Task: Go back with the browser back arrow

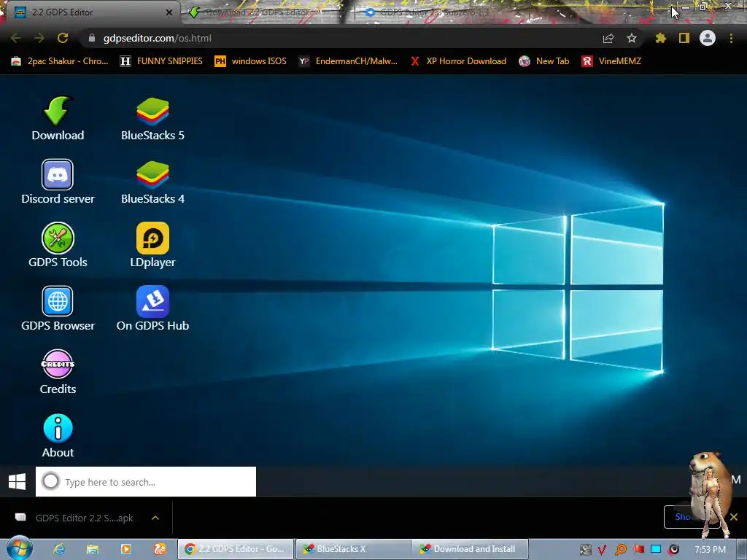Action: [x=16, y=38]
